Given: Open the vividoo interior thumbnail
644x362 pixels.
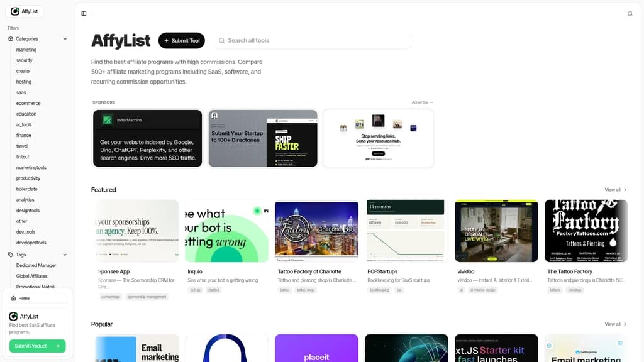Looking at the screenshot, I should 496,231.
